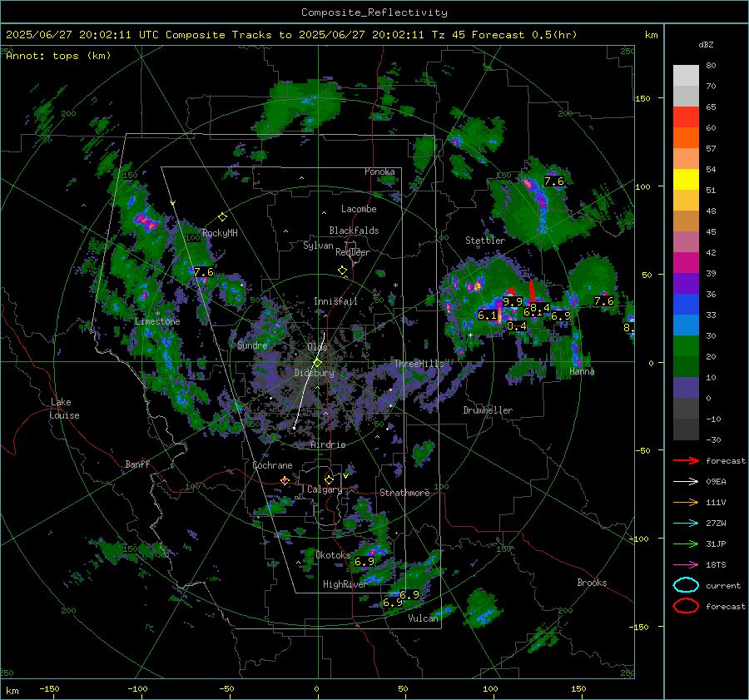Click the Stettler town label
Image resolution: width=749 pixels, height=700 pixels.
click(485, 241)
